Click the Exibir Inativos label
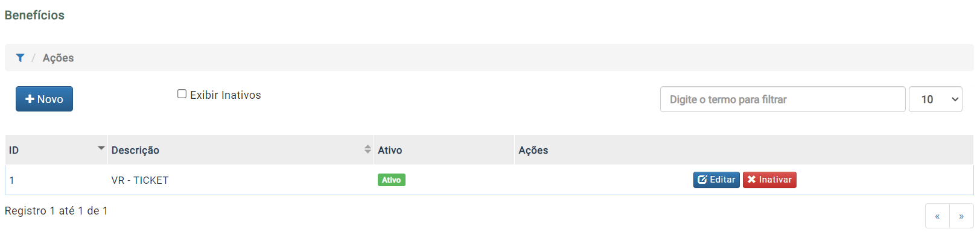The height and width of the screenshot is (238, 980). [226, 95]
